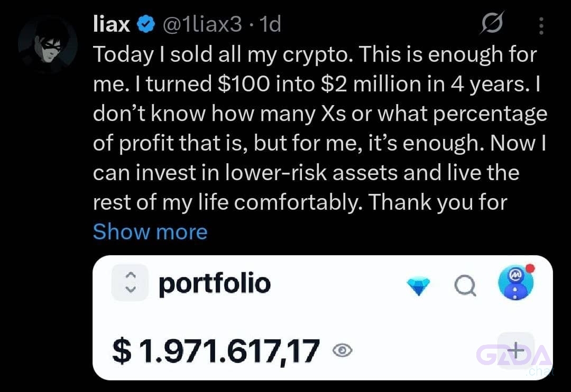Click the 1d post timestamp
The width and height of the screenshot is (571, 392).
pos(270,24)
